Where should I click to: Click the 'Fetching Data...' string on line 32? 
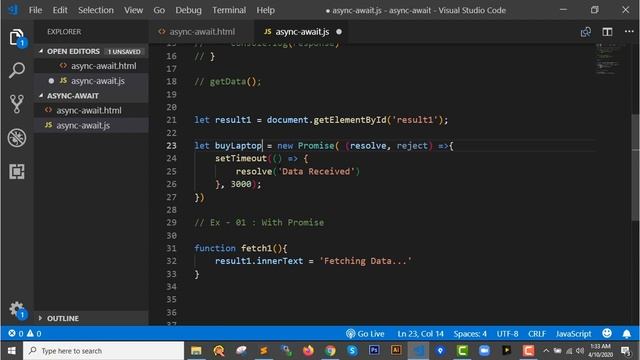365,261
